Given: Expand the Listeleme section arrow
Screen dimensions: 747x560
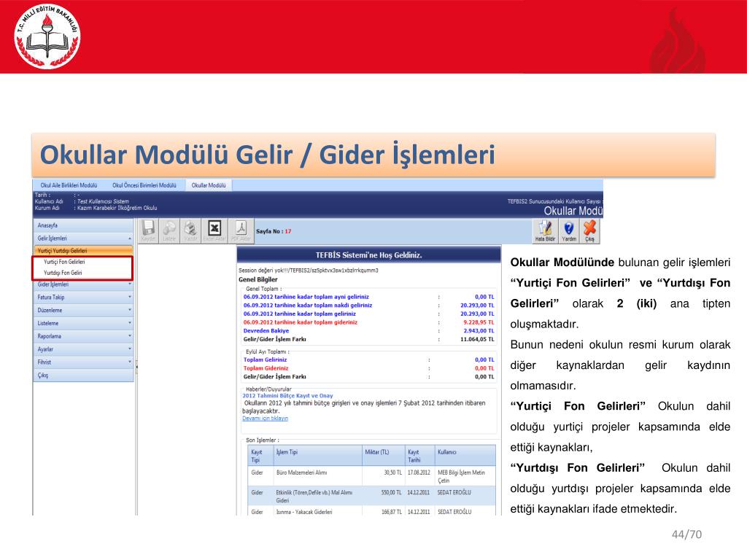Looking at the screenshot, I should (130, 323).
